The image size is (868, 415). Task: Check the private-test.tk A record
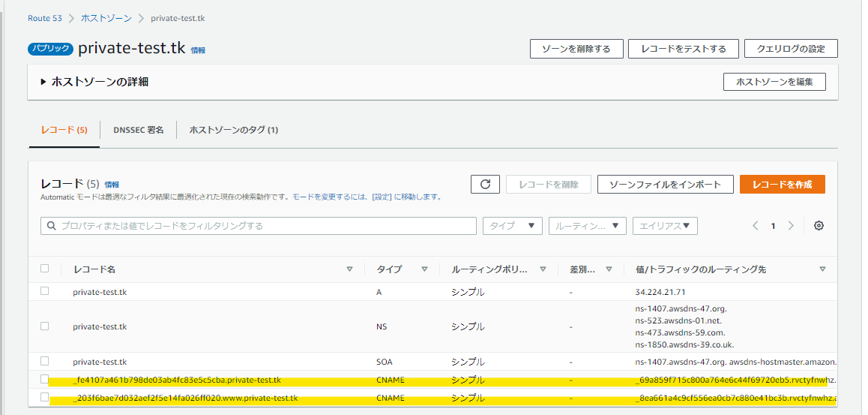pos(45,291)
